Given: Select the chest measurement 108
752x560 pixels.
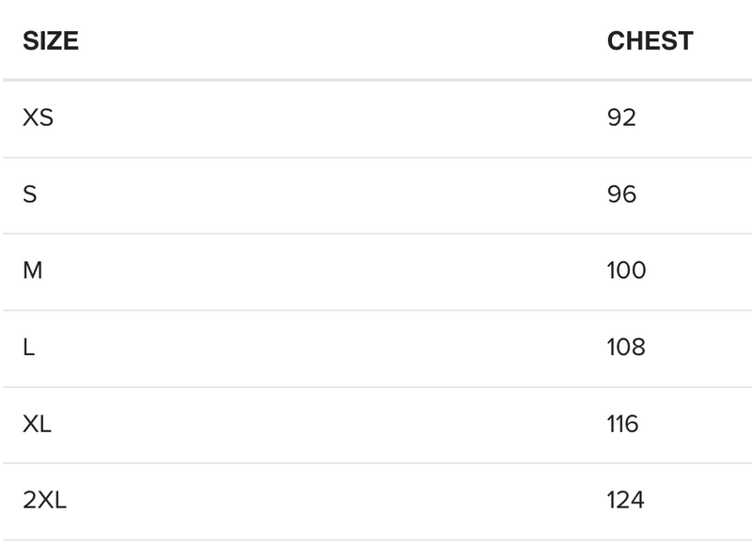Looking at the screenshot, I should click(x=626, y=348).
